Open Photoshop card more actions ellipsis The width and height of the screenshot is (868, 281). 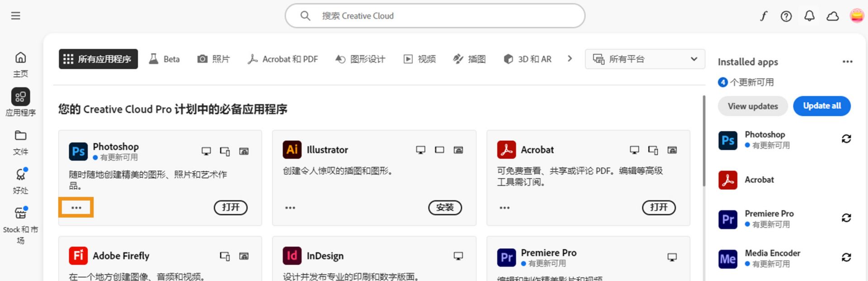pyautogui.click(x=76, y=208)
